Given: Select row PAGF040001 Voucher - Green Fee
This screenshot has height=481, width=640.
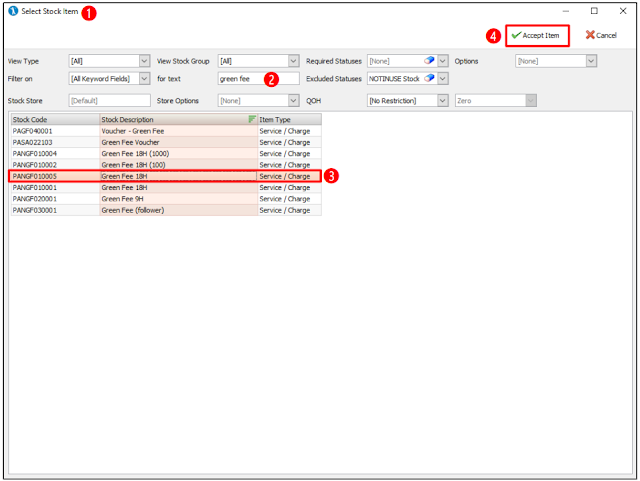Looking at the screenshot, I should pyautogui.click(x=166, y=131).
